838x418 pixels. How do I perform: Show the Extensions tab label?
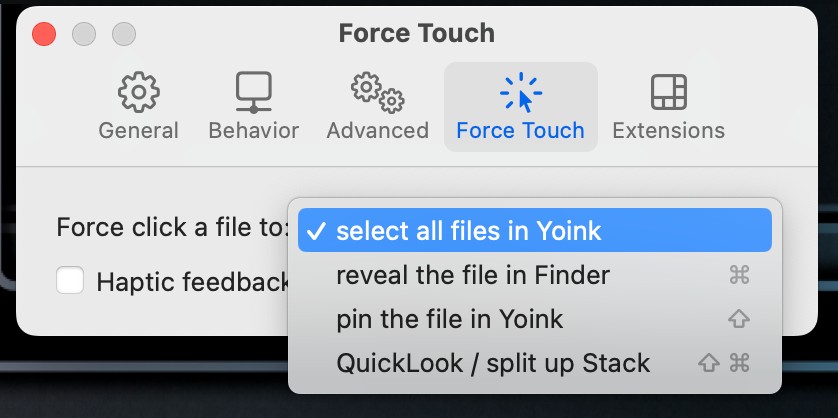point(668,131)
